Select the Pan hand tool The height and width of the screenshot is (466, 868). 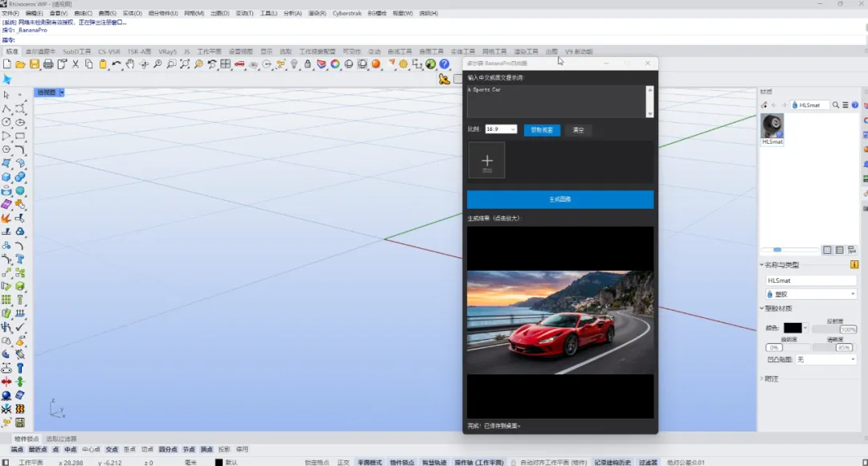tap(130, 64)
